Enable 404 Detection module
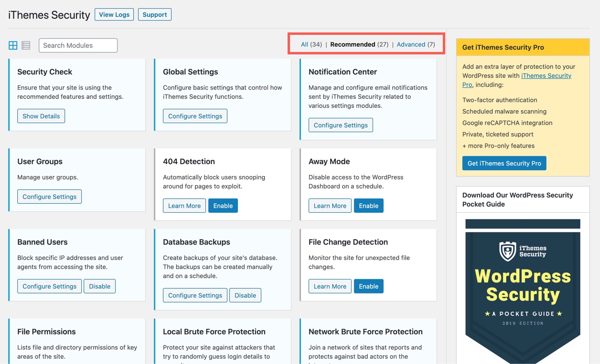The height and width of the screenshot is (364, 600). pyautogui.click(x=223, y=206)
